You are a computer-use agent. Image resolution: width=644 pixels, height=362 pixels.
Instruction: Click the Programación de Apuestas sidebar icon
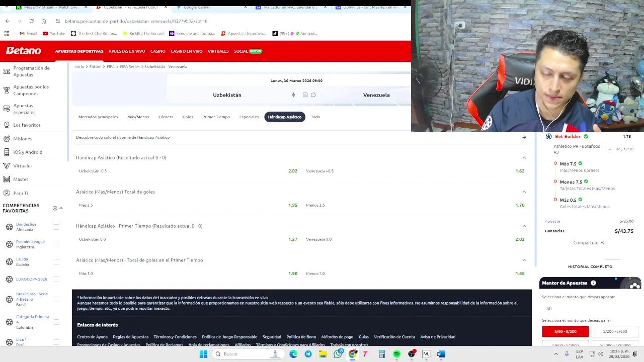click(7, 71)
